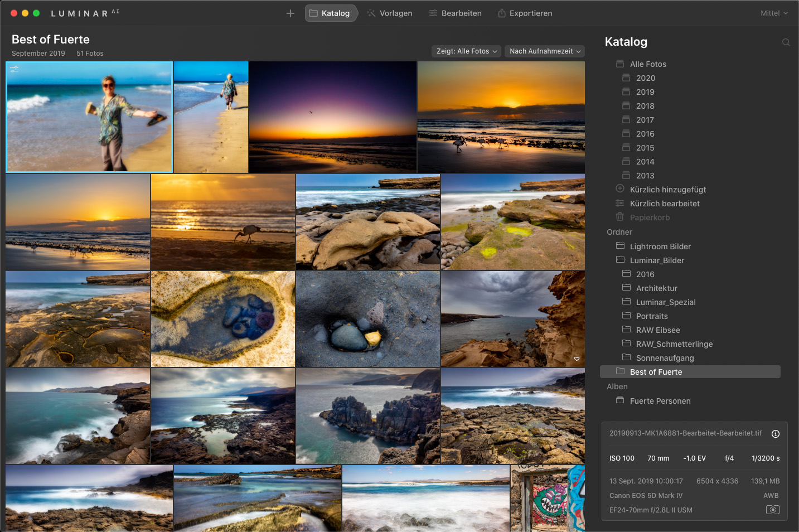
Task: Click the edit sliders badge on first photo
Action: [14, 69]
